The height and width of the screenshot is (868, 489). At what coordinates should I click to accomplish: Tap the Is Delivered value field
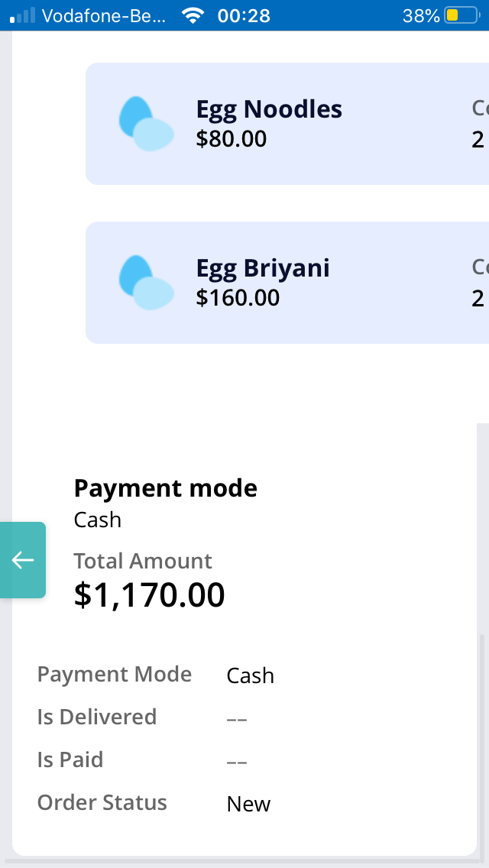tap(237, 718)
